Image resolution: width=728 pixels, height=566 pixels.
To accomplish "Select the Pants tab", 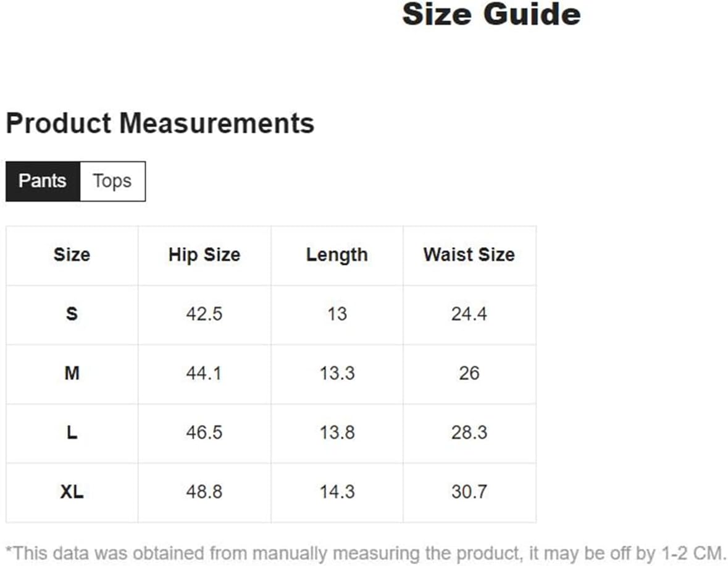I will pos(43,181).
